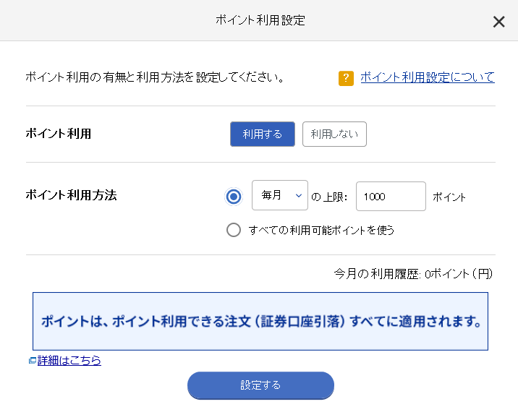
Task: Open the 毎月 period dropdown
Action: pyautogui.click(x=280, y=195)
